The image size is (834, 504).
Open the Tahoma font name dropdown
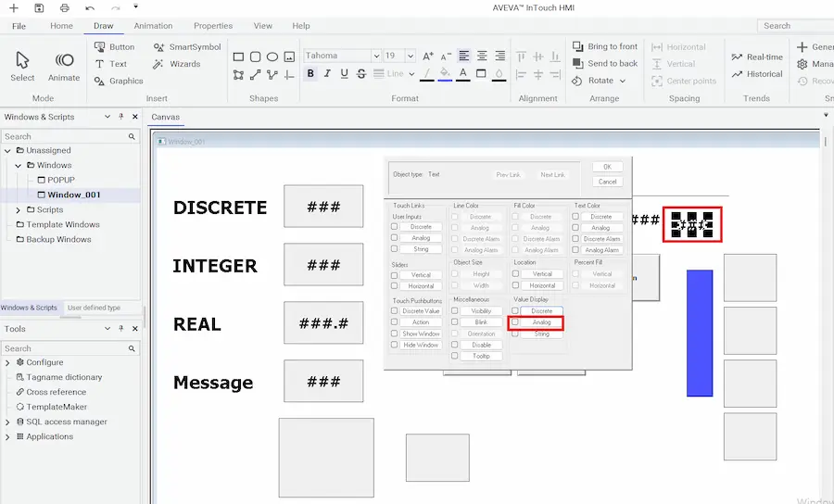(x=376, y=56)
